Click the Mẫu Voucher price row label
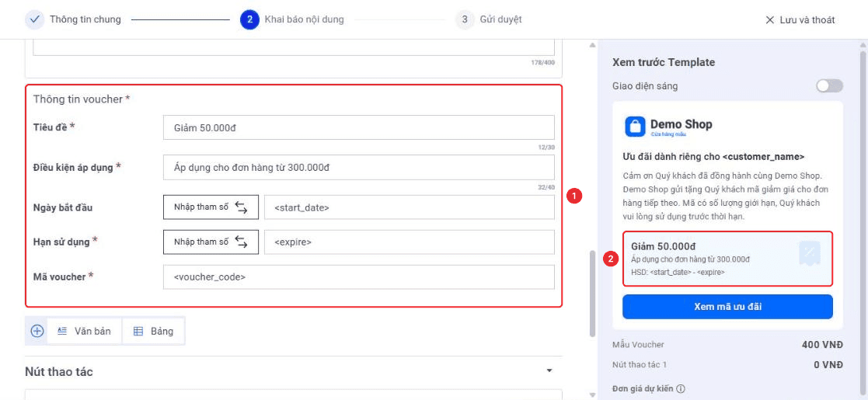 [638, 345]
